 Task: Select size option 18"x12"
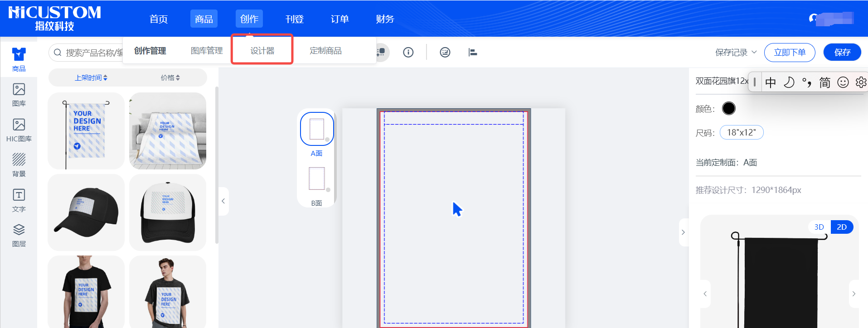pyautogui.click(x=742, y=132)
